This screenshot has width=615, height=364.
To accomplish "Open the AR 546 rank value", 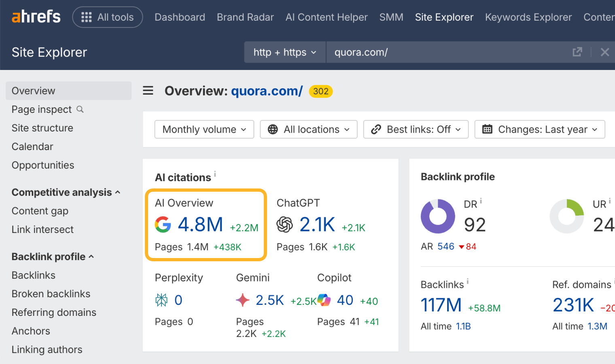I will click(x=446, y=246).
